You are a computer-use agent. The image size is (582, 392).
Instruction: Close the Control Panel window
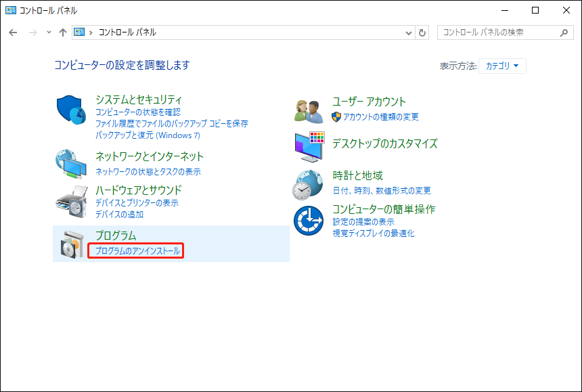tap(566, 10)
